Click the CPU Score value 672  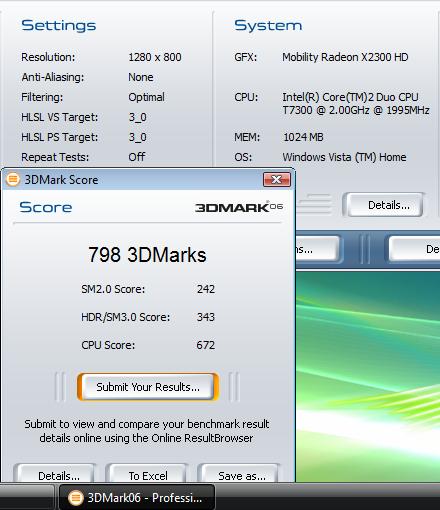206,345
